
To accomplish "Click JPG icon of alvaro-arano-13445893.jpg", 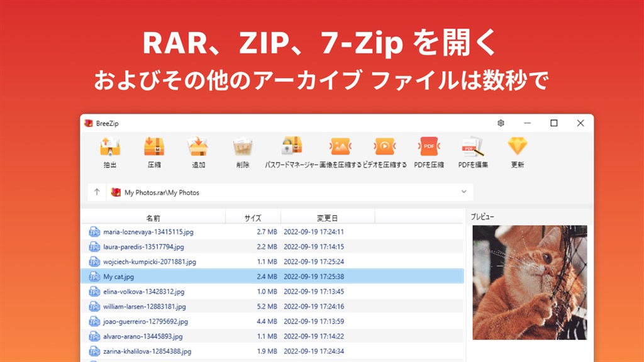I will point(94,337).
